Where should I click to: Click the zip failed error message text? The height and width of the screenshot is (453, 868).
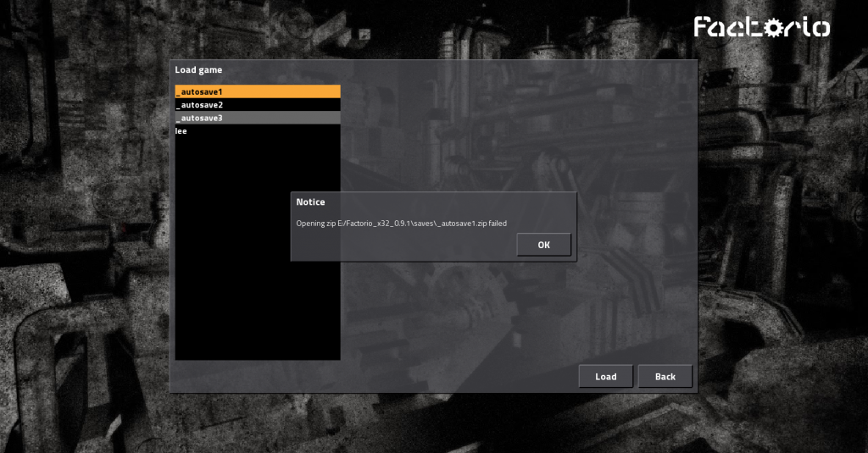click(401, 223)
